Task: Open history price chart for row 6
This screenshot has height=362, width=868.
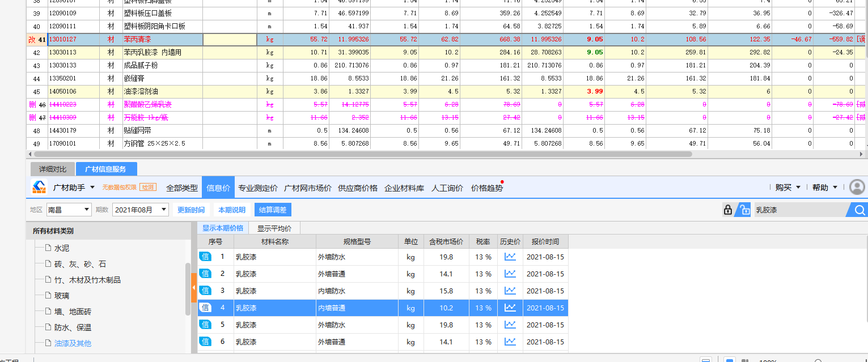Action: pos(510,342)
